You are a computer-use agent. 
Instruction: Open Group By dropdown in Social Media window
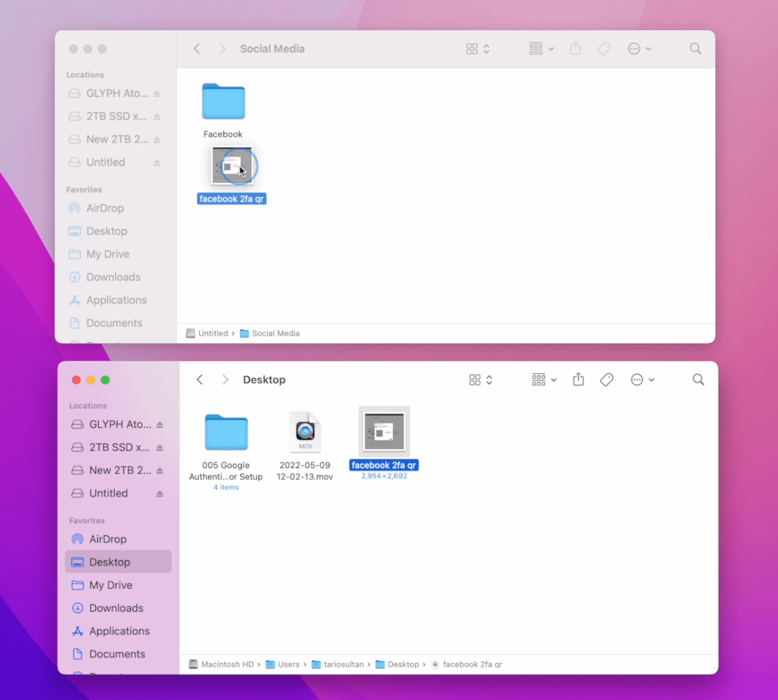click(541, 49)
